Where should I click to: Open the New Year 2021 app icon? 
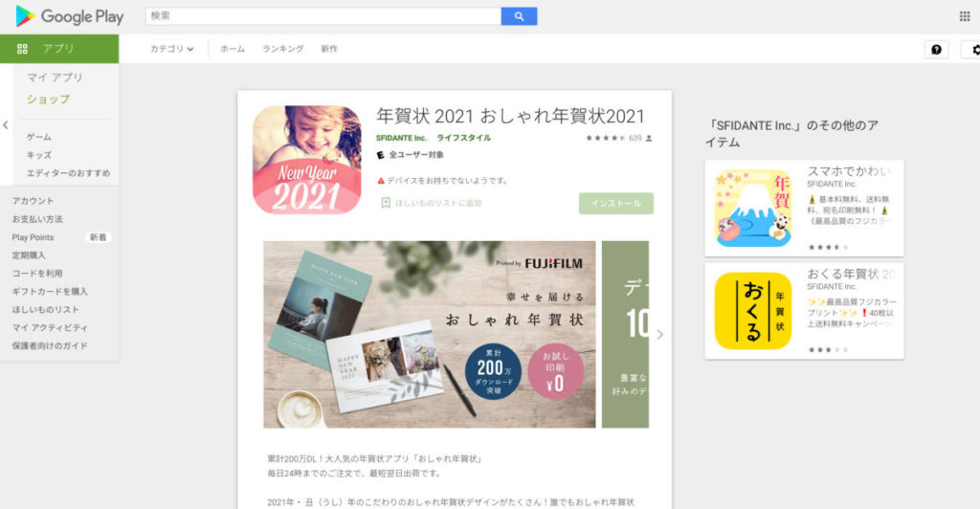[x=307, y=160]
